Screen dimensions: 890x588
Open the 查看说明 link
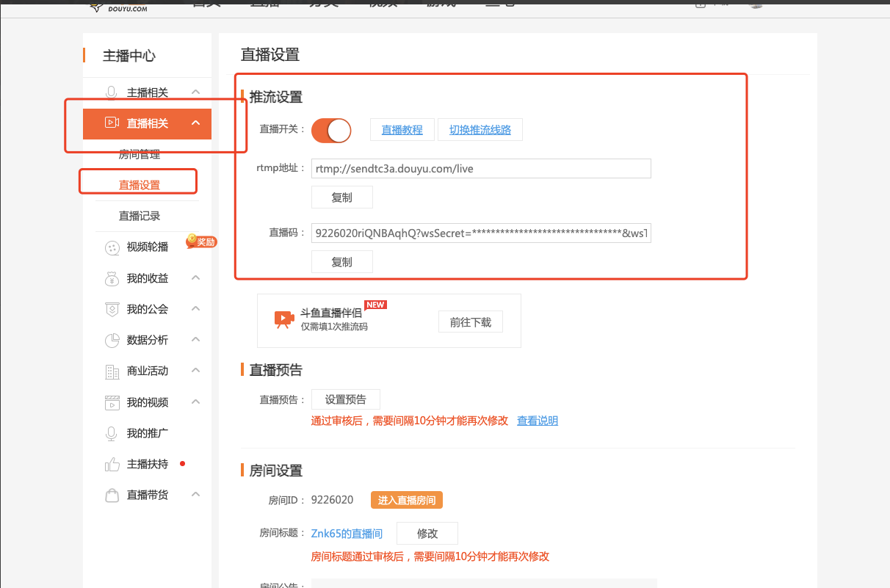pyautogui.click(x=538, y=421)
